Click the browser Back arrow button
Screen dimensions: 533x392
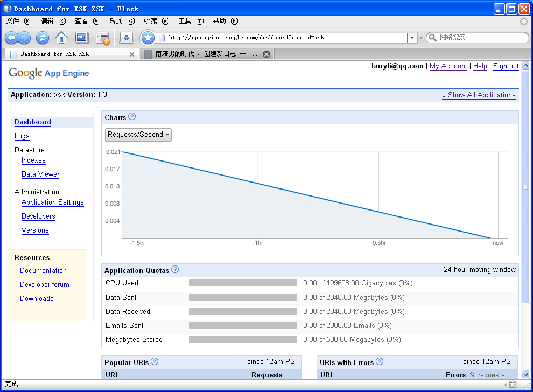[x=11, y=37]
